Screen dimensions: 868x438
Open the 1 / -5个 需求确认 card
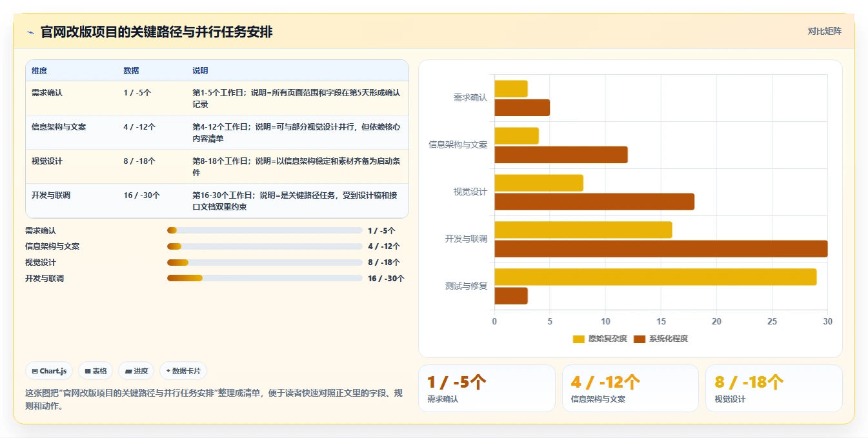coord(487,388)
